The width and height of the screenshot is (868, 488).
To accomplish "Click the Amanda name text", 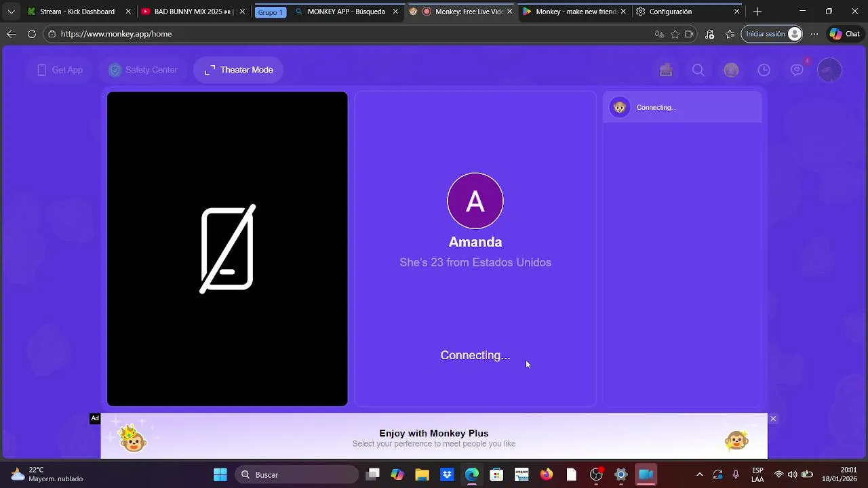I will (x=475, y=242).
